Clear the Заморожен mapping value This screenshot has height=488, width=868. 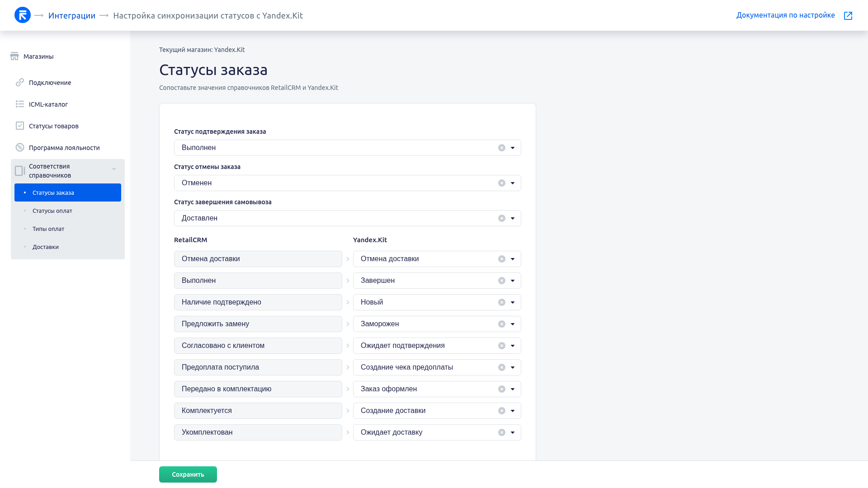coord(502,324)
